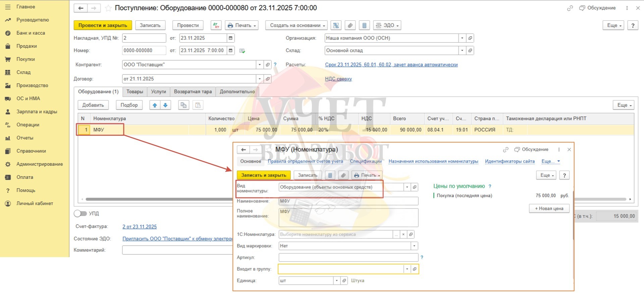
Task: Click the link icon near Обсуждение
Action: (570, 8)
